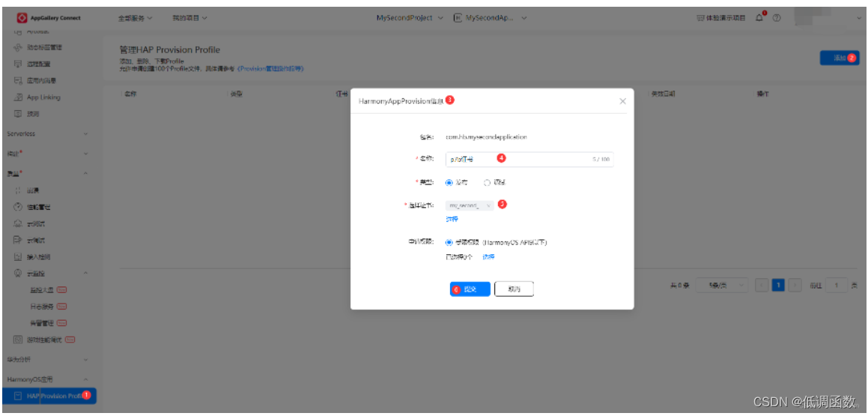Open App Linking in the sidebar
The image size is (868, 416).
[x=43, y=97]
